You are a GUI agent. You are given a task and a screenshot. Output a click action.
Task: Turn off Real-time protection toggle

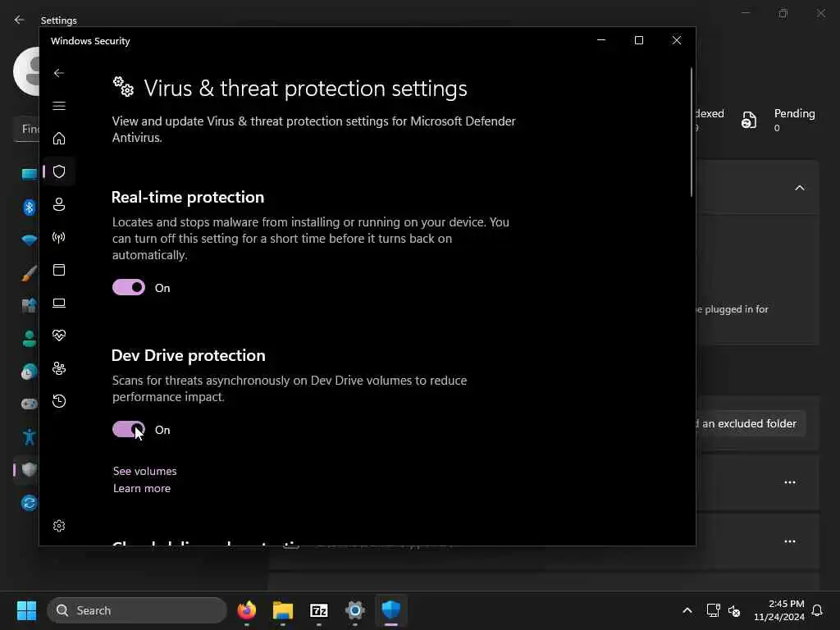click(129, 287)
